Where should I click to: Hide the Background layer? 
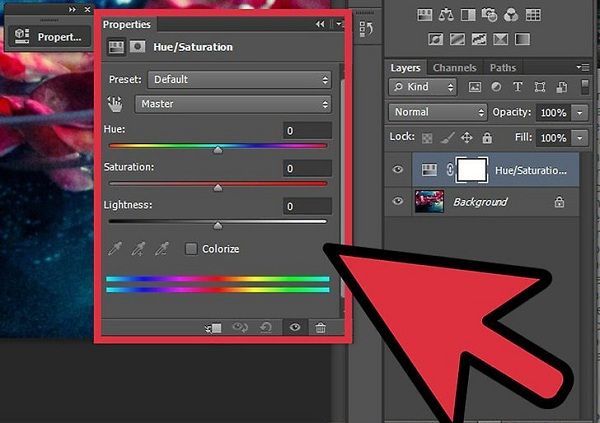(x=398, y=202)
